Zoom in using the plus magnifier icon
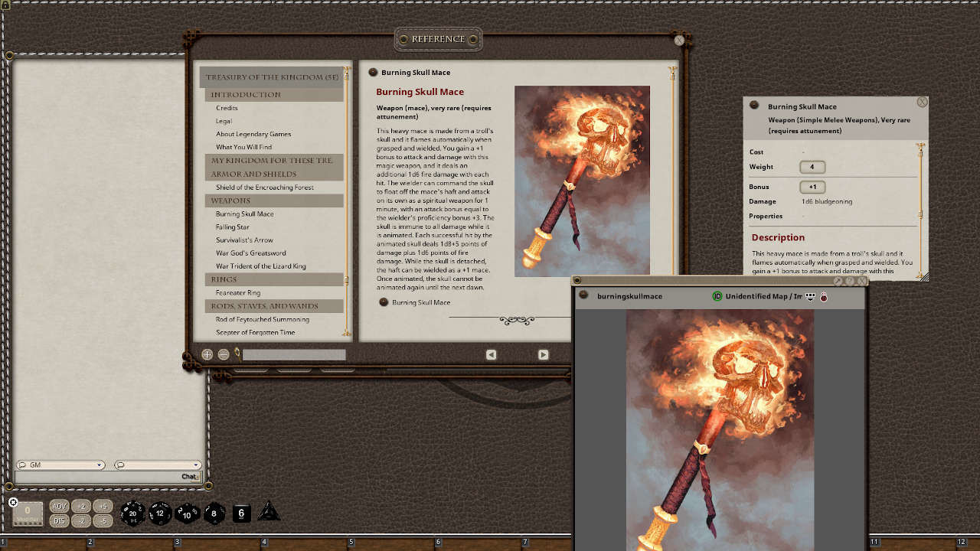 pyautogui.click(x=207, y=354)
